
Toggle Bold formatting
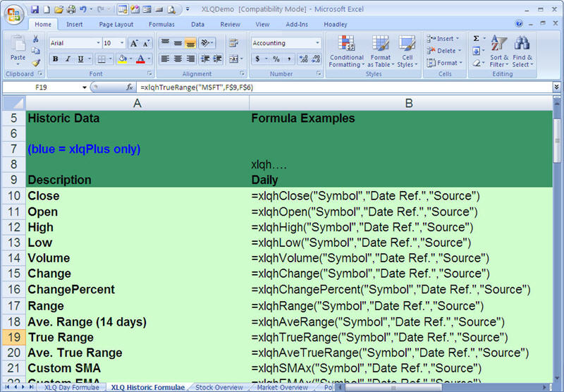pos(54,59)
